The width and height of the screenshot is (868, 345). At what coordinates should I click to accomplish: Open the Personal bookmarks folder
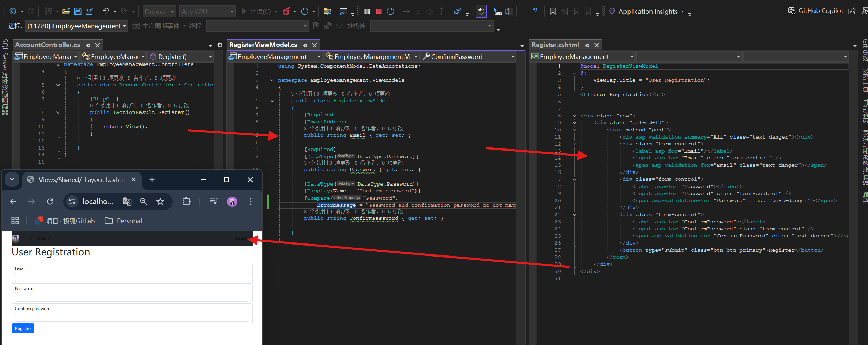124,221
